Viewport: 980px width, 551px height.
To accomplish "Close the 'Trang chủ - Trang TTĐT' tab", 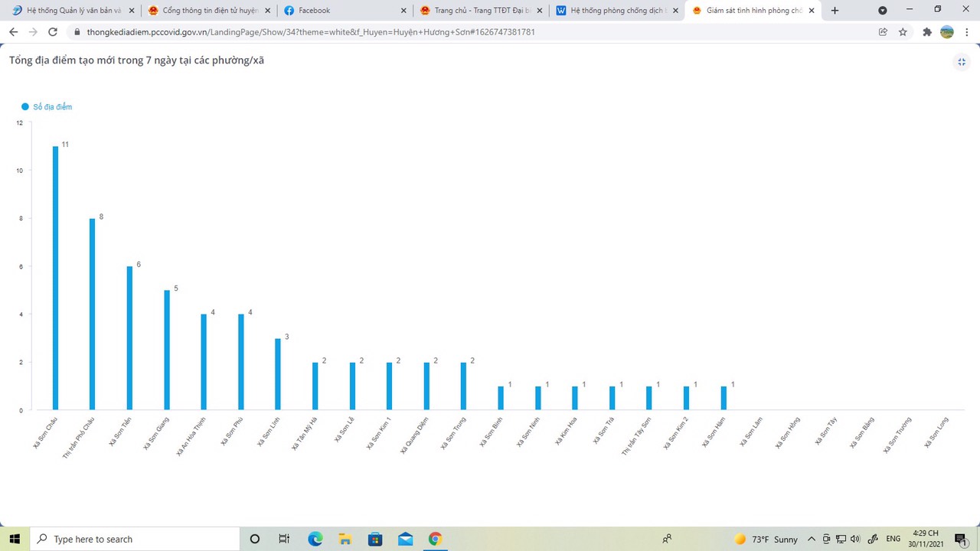I will click(540, 11).
